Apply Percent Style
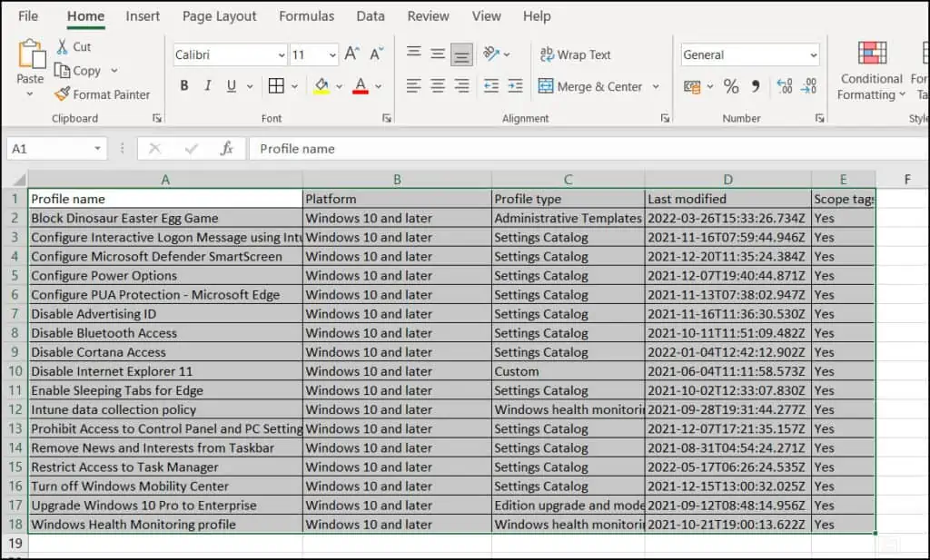Screen dimensions: 930x560 (x=731, y=86)
